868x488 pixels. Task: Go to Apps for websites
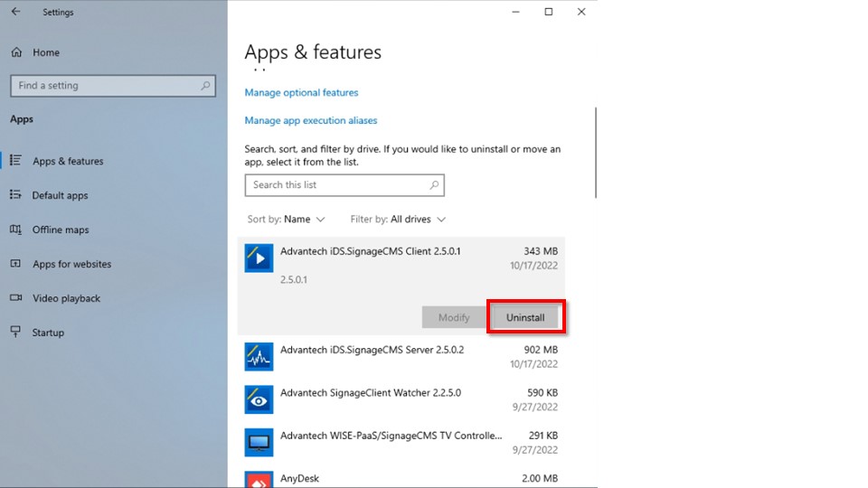[71, 264]
